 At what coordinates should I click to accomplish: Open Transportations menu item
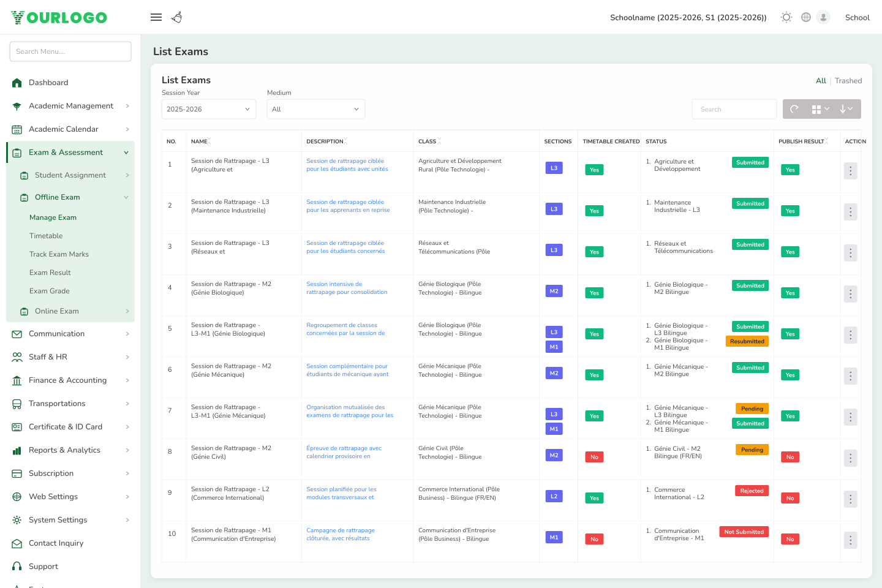(x=70, y=404)
